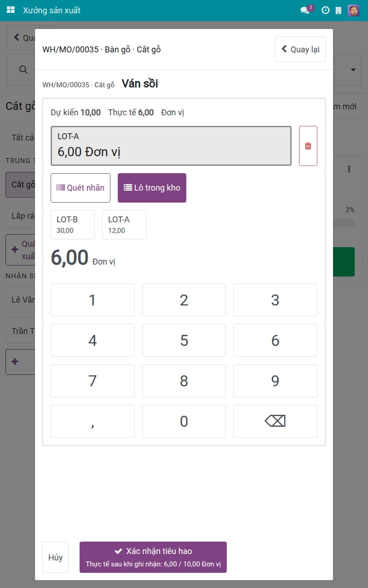Screen dimensions: 368x588
Task: Toggle Quét nhãn scan mode
Action: (x=80, y=188)
